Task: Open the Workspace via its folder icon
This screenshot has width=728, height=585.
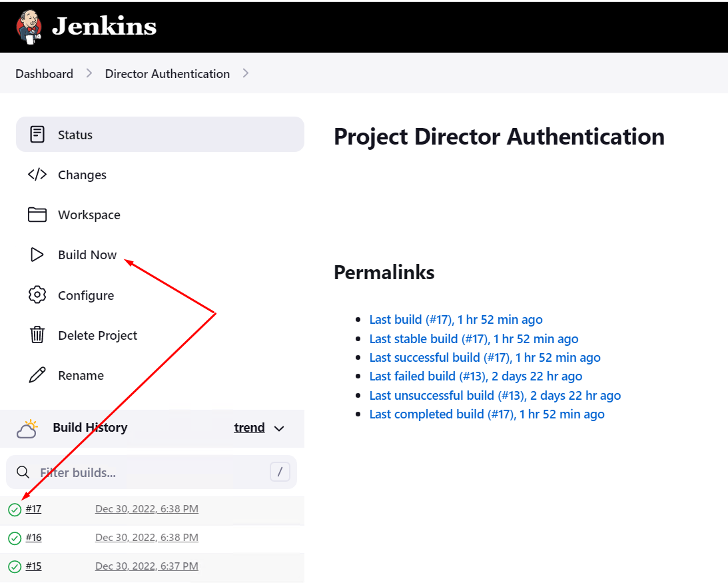Action: [38, 215]
